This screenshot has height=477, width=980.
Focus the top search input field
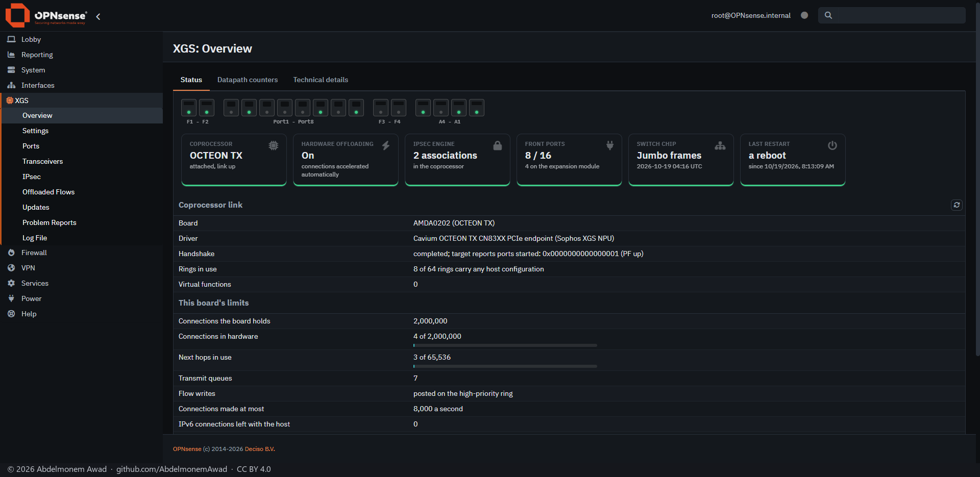(x=892, y=15)
